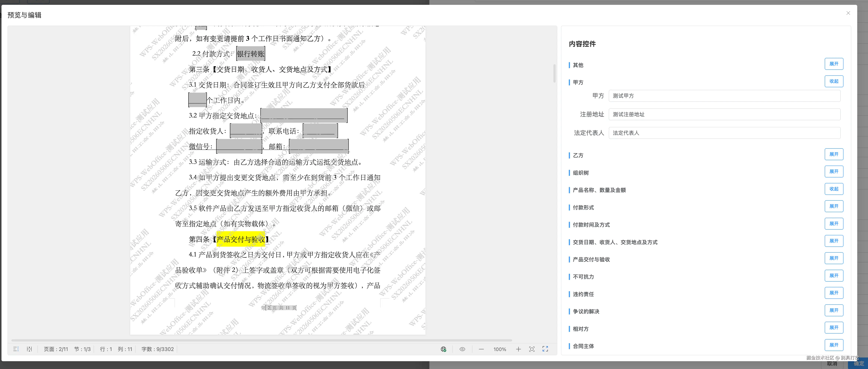Click the 甲方指定交货地点 blank field
This screenshot has height=369, width=868.
pyautogui.click(x=304, y=115)
